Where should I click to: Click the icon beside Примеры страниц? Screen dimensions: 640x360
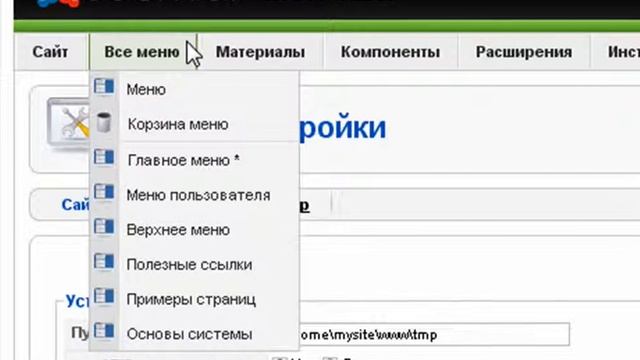point(104,296)
